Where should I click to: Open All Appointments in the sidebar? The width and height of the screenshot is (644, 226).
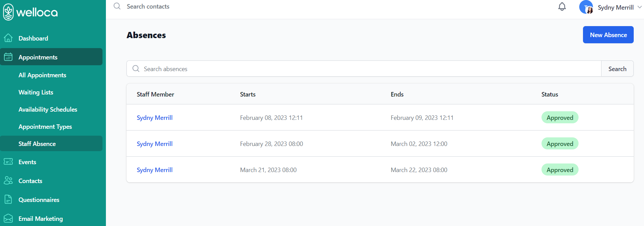coord(42,75)
